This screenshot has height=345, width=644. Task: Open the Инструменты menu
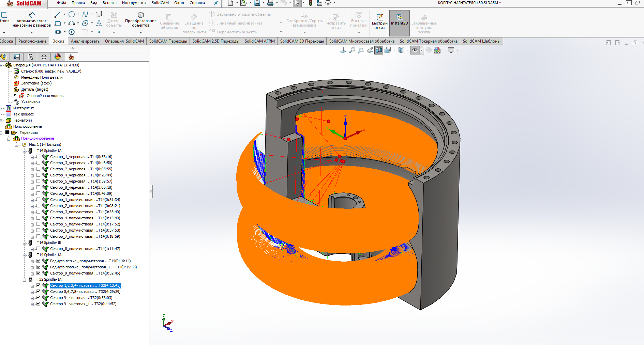pyautogui.click(x=134, y=3)
